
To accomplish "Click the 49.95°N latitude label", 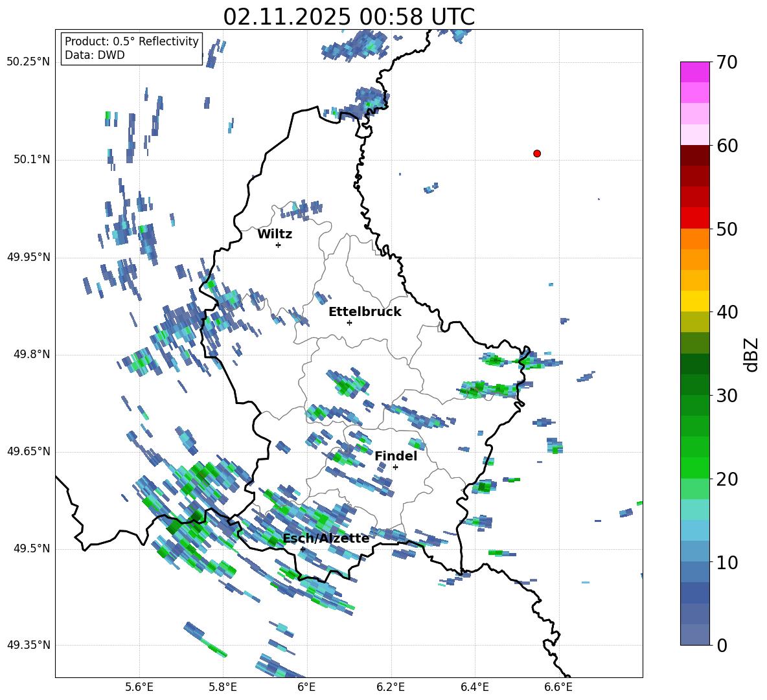I will (x=29, y=257).
